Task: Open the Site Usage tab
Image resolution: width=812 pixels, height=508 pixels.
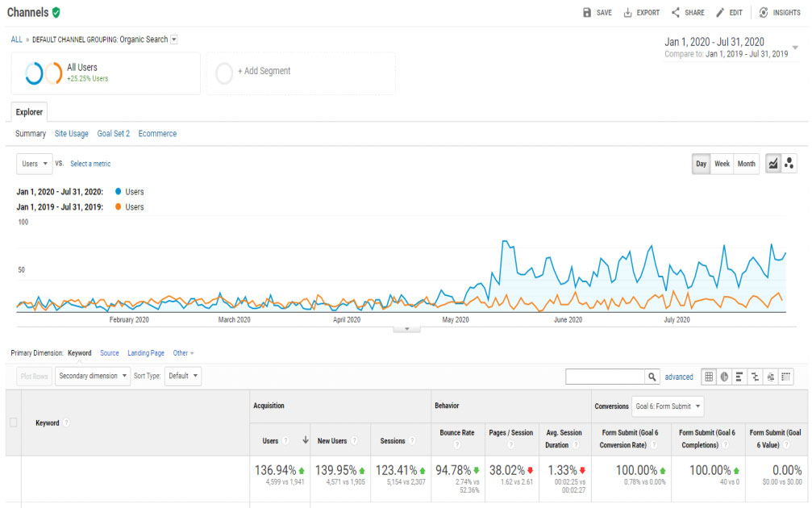Action: tap(72, 134)
